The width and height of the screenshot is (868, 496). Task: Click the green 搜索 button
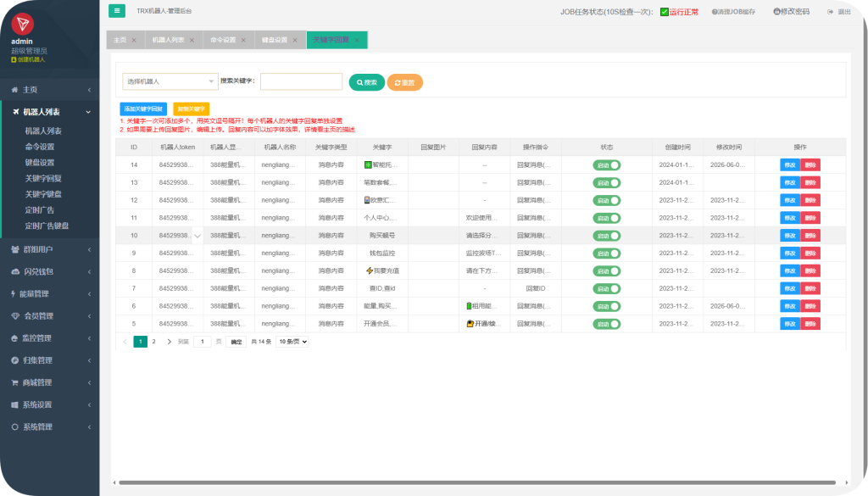[x=366, y=82]
